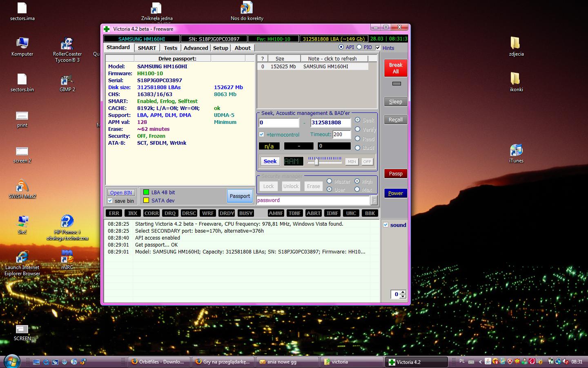Click the end LBA field 312581808
Image resolution: width=588 pixels, height=368 pixels.
(330, 123)
